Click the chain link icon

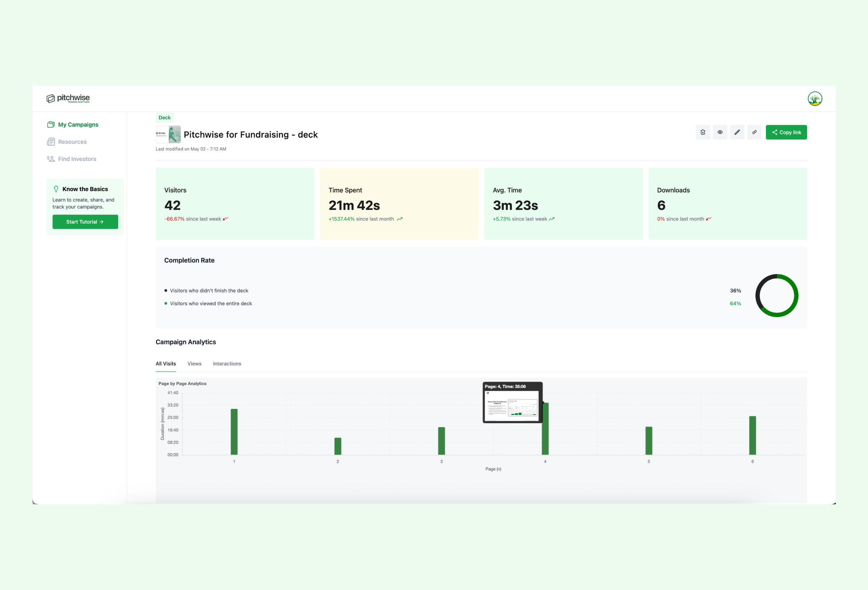click(x=754, y=132)
